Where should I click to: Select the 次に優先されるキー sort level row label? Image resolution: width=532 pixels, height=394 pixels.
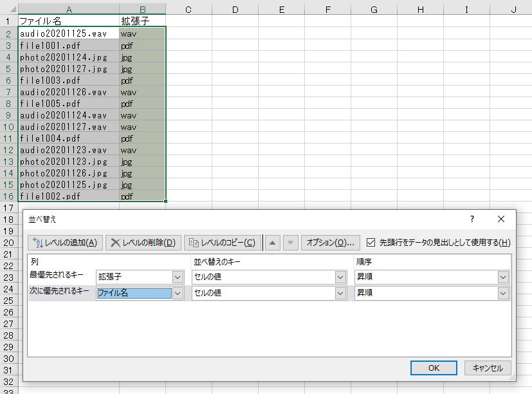(x=59, y=291)
